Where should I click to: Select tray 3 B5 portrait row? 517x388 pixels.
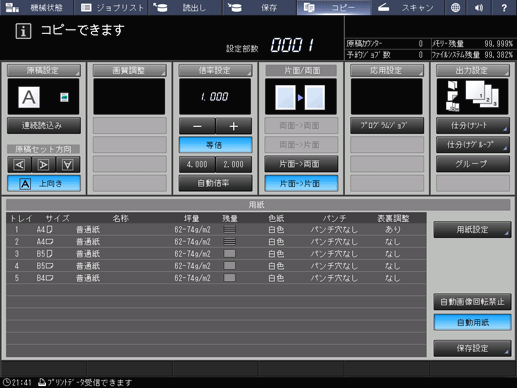[x=216, y=254]
